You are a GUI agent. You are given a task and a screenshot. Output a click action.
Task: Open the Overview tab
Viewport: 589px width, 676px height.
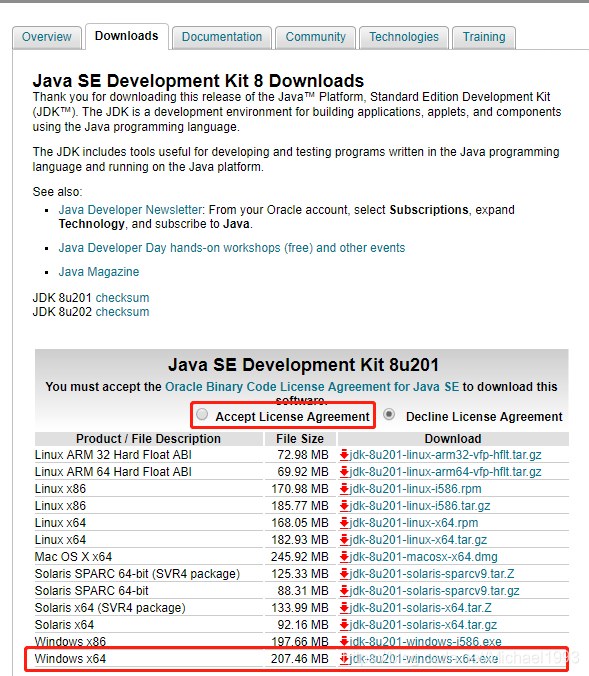47,37
